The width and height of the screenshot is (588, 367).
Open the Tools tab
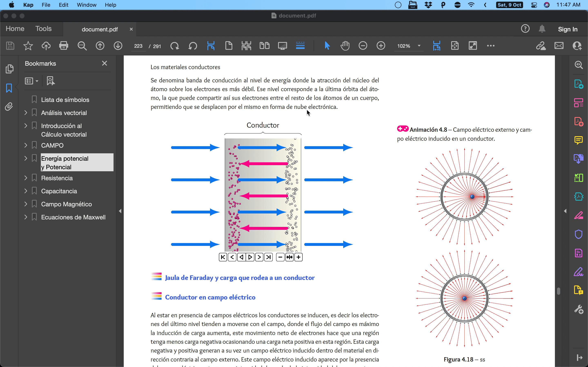pyautogui.click(x=43, y=29)
